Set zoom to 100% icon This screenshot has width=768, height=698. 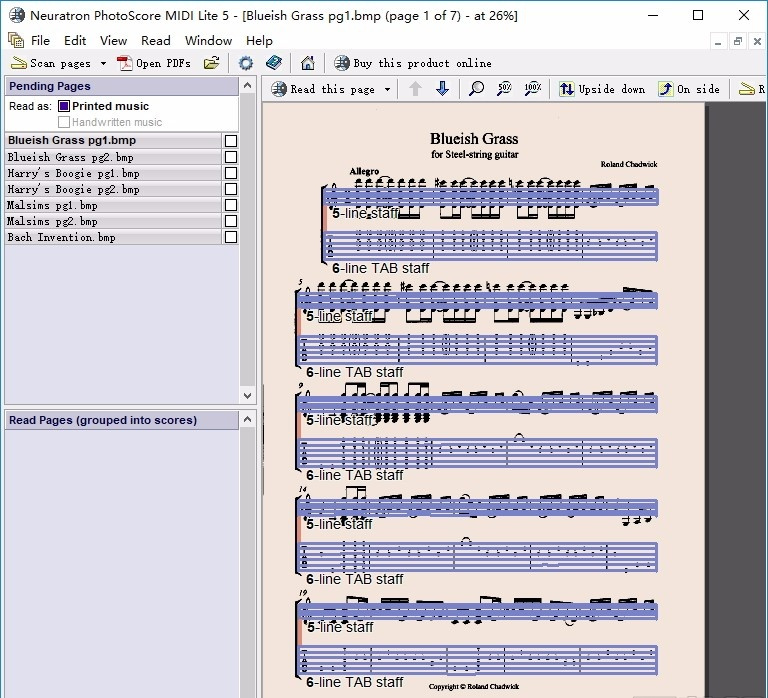[533, 89]
